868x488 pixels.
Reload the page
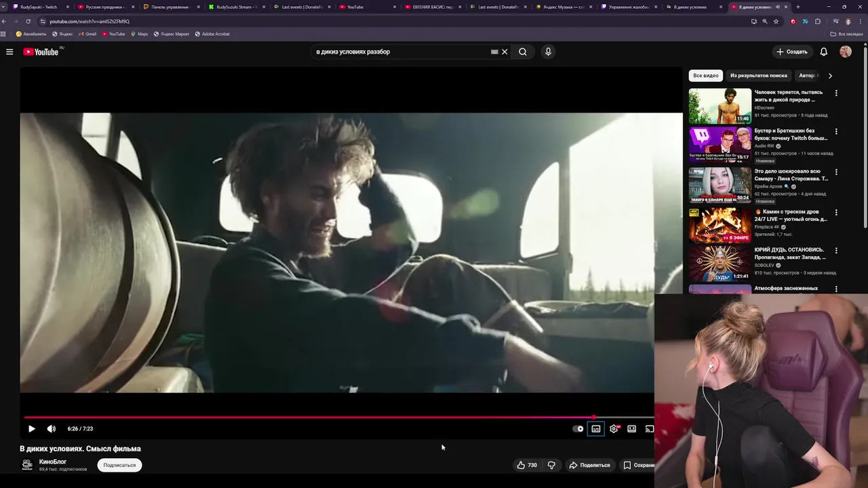click(x=28, y=21)
